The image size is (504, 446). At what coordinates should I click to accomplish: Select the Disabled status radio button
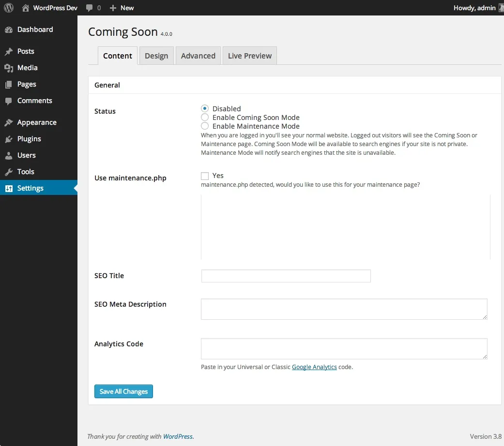204,108
